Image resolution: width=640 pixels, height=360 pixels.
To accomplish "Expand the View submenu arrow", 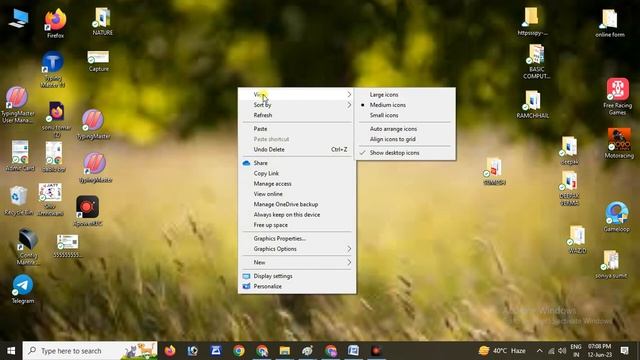I will [x=349, y=94].
